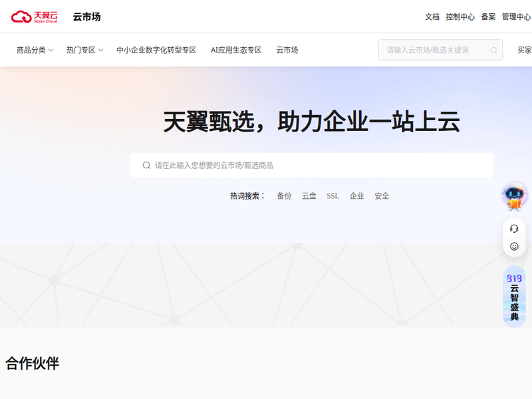Screen dimensions: 532x399
Task: Click the 买家 link at right
Action: click(525, 51)
